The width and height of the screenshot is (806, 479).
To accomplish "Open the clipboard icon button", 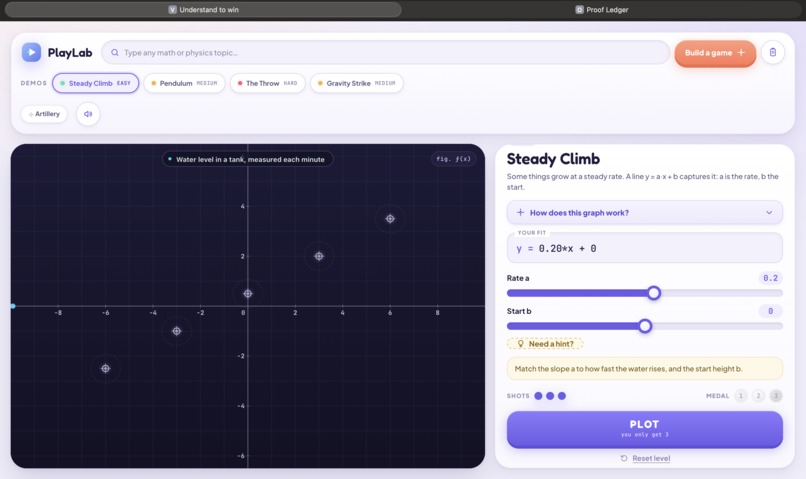I will point(773,52).
